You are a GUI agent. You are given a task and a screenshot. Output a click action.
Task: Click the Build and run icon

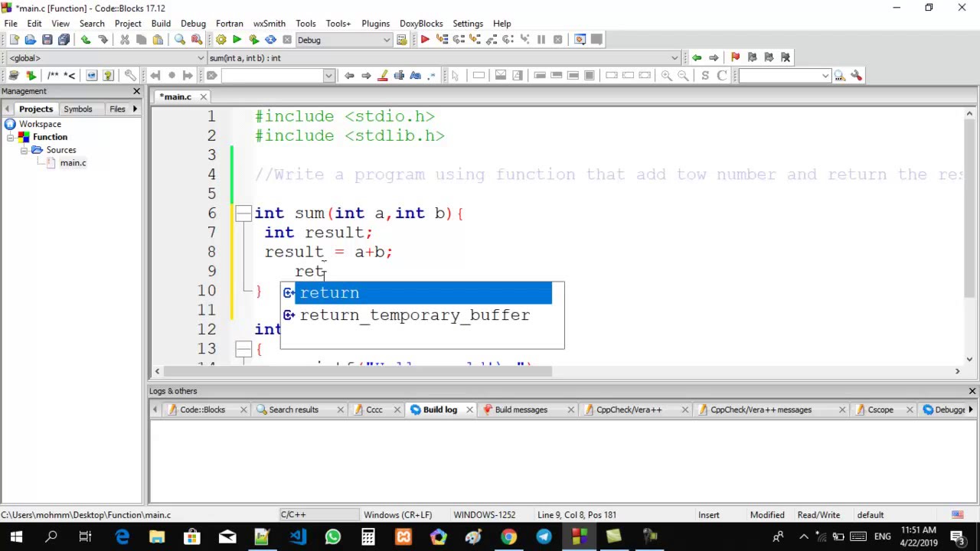pyautogui.click(x=253, y=40)
